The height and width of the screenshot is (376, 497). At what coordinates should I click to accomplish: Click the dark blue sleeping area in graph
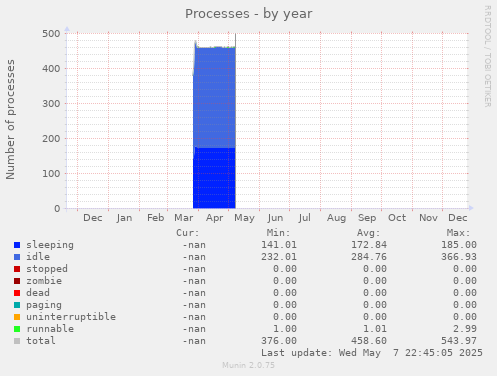[x=215, y=178]
